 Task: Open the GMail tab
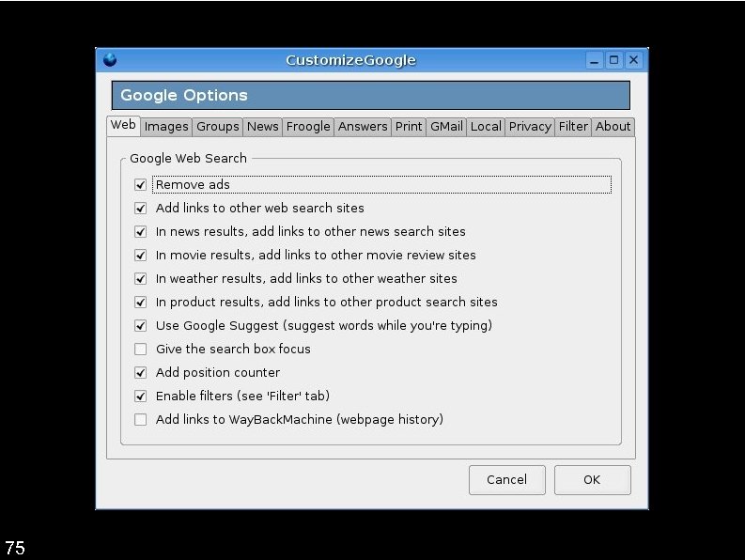[446, 127]
